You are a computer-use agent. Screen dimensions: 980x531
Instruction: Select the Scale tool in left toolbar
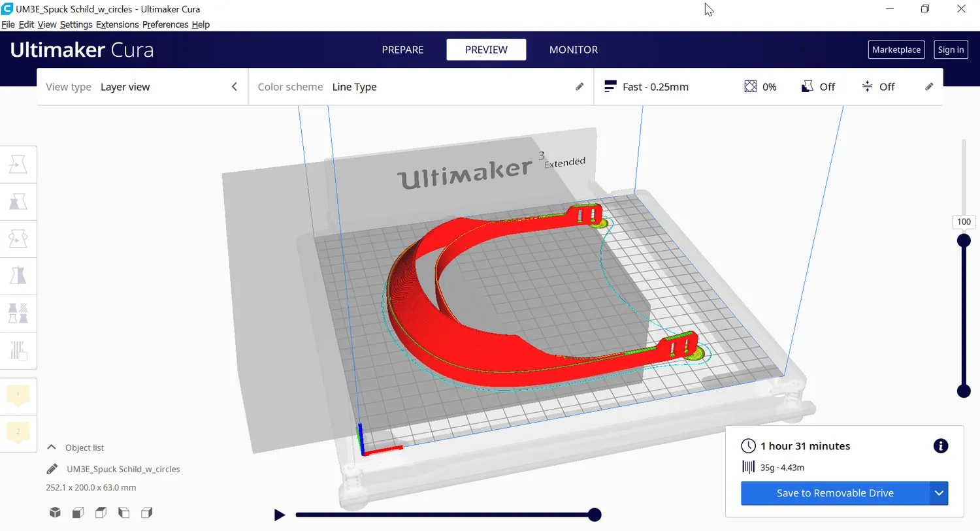[x=18, y=201]
